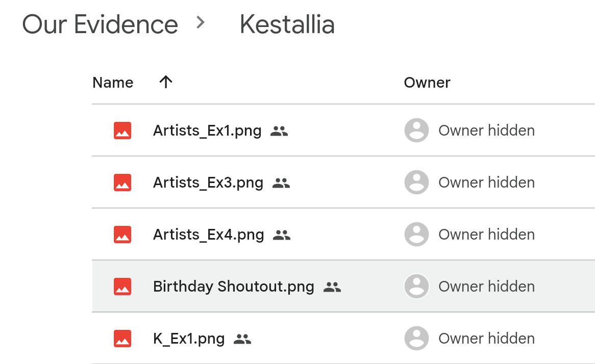Click the owner avatar in K_Ex1.png row
The width and height of the screenshot is (595, 364).
(416, 339)
